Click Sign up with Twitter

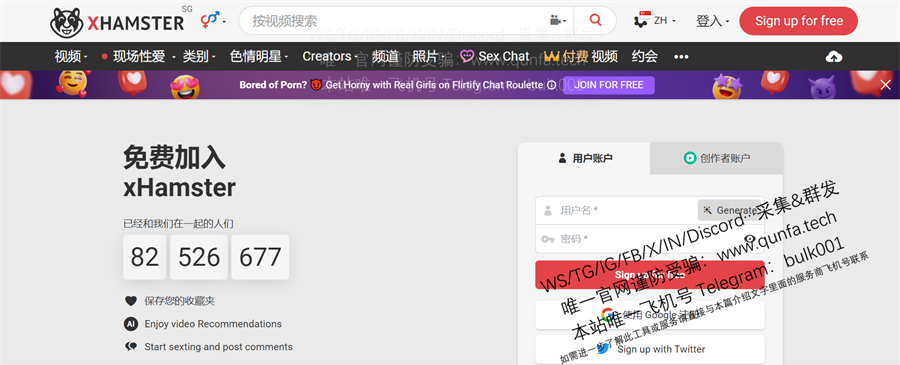[650, 349]
